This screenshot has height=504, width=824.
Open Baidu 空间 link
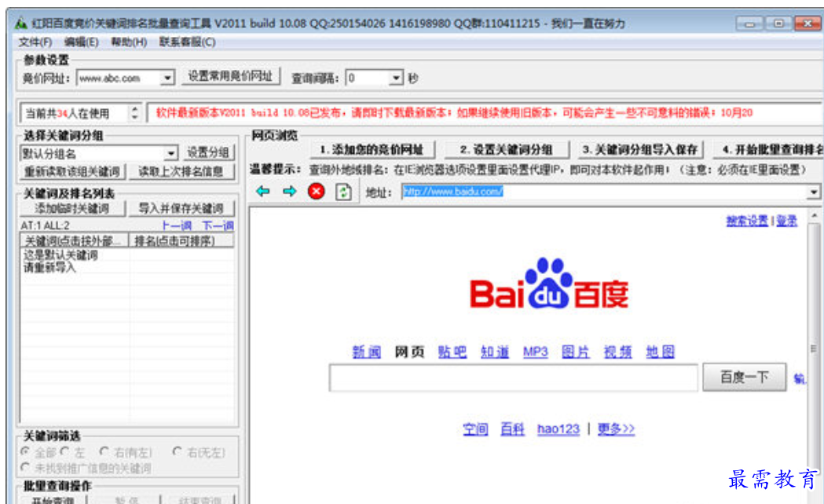pyautogui.click(x=475, y=429)
